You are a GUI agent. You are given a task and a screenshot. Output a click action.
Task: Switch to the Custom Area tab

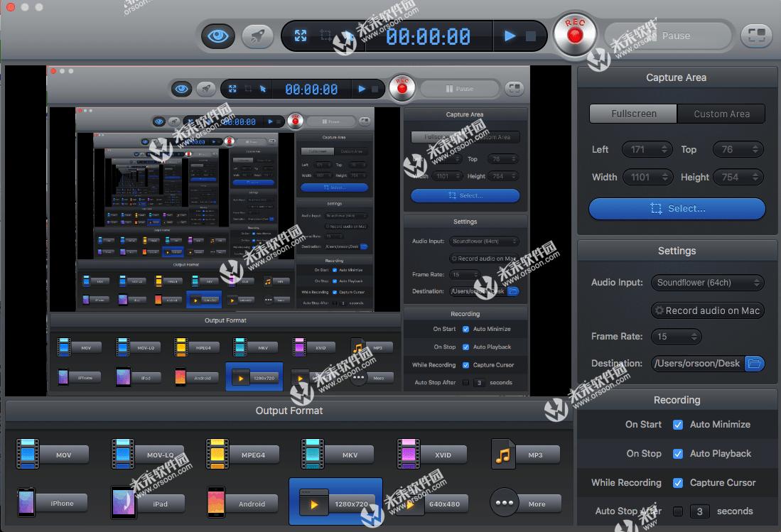pyautogui.click(x=721, y=113)
